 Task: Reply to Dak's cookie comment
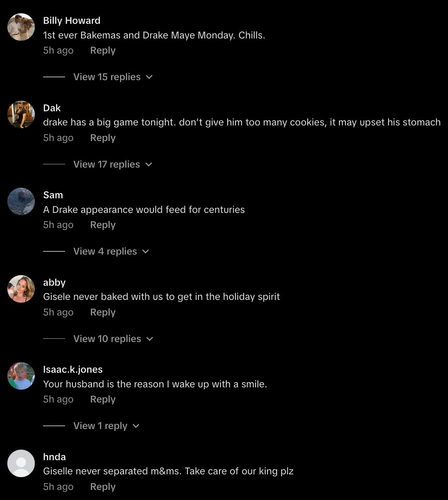[103, 138]
